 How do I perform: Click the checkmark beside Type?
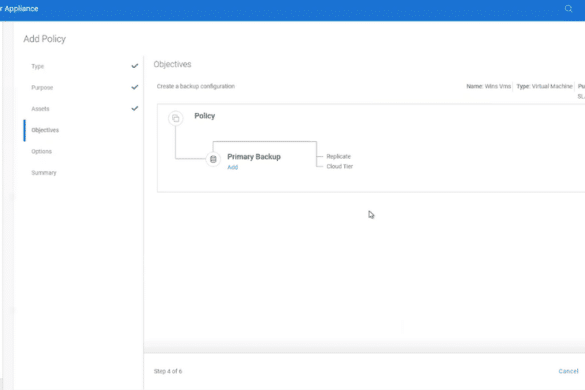pyautogui.click(x=135, y=66)
